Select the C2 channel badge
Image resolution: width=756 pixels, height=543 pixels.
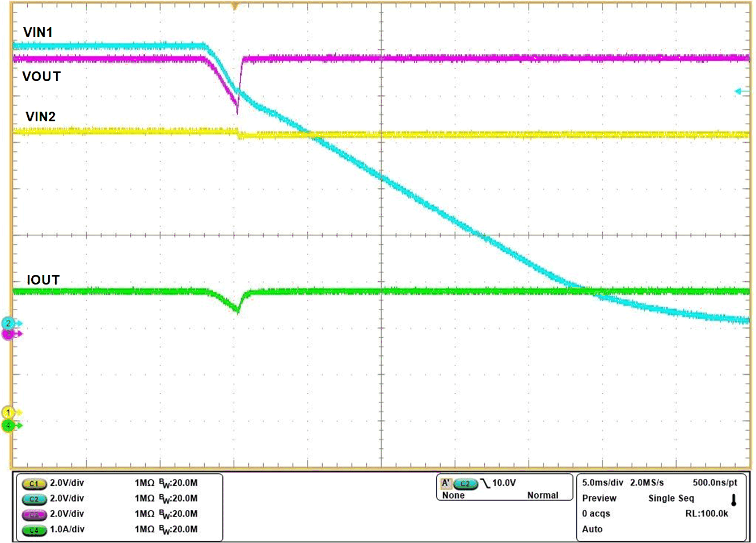[x=33, y=499]
